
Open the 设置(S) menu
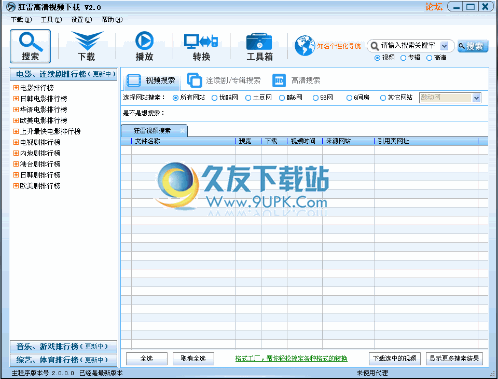tap(81, 20)
